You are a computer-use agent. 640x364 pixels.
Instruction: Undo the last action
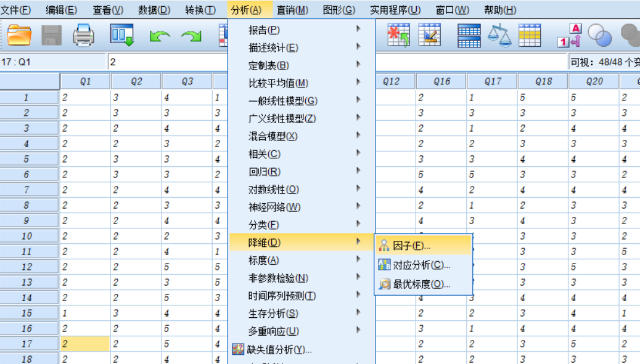coord(159,36)
